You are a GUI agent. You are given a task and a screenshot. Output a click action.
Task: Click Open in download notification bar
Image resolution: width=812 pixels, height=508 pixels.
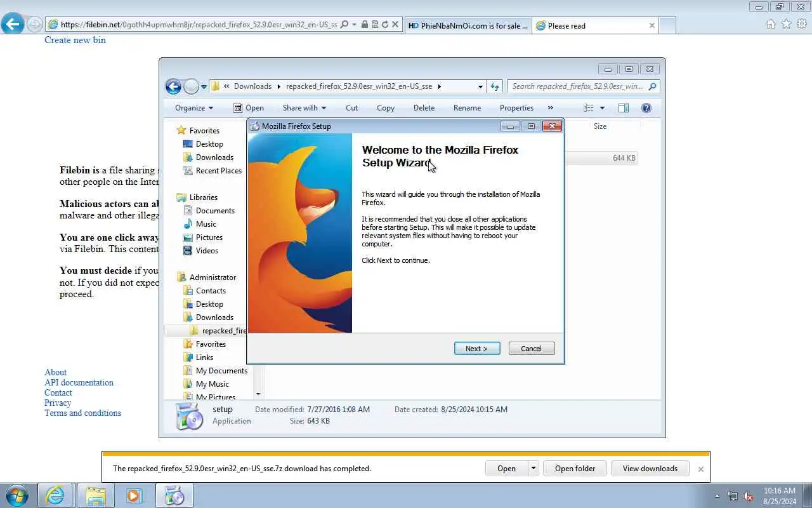(506, 469)
